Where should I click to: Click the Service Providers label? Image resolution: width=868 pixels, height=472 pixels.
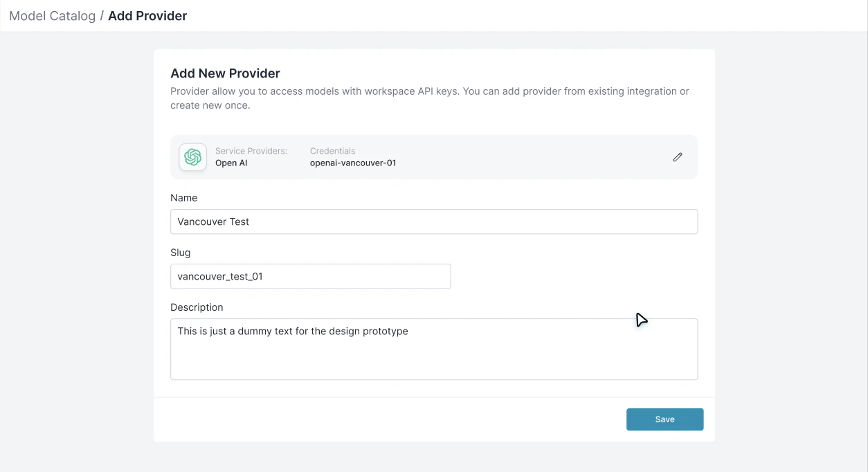tap(251, 151)
